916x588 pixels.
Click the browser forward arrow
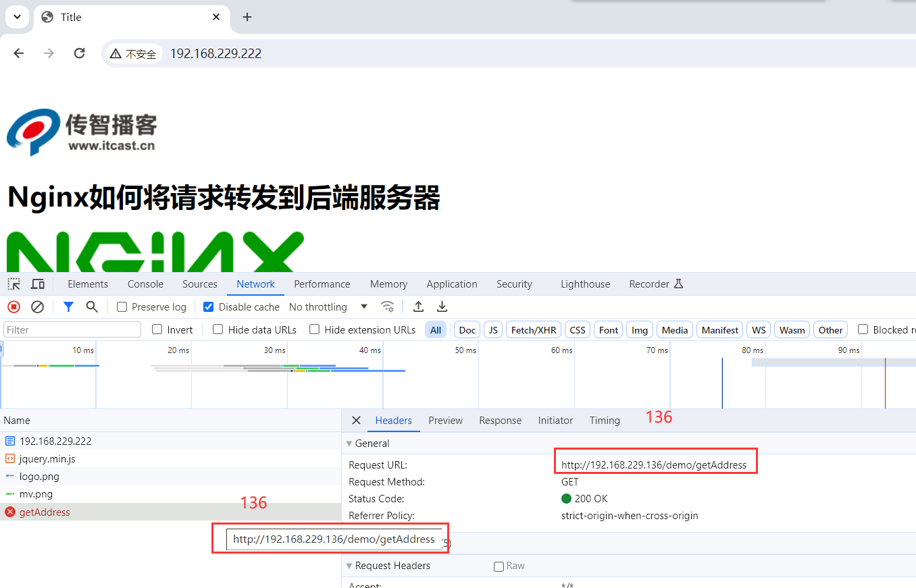tap(49, 53)
